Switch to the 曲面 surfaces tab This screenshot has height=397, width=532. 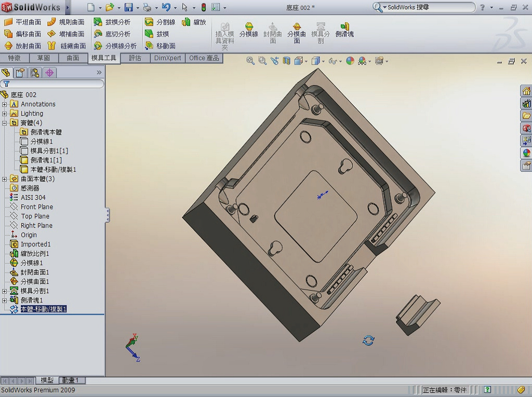(73, 58)
